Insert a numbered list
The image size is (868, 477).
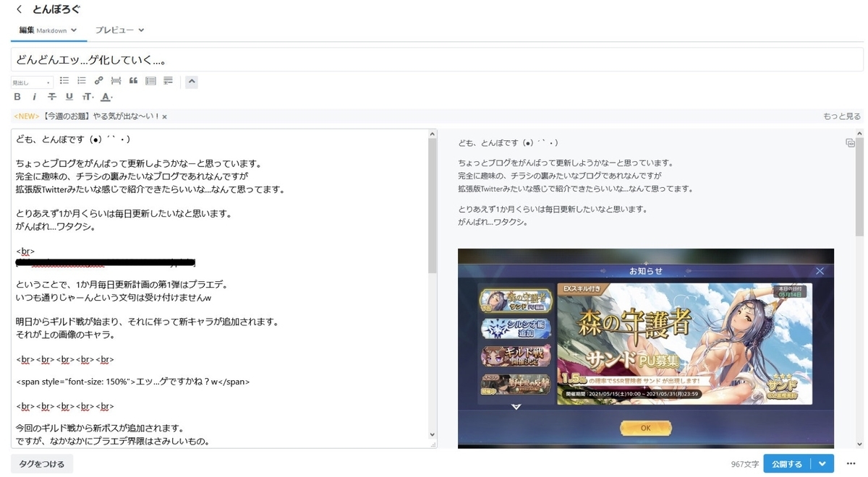click(x=82, y=81)
